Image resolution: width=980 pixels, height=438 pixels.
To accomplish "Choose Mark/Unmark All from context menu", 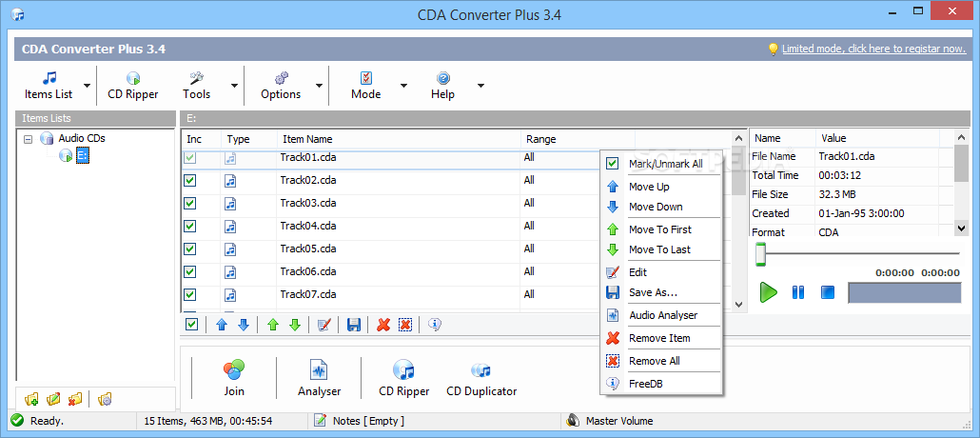I will pyautogui.click(x=660, y=164).
